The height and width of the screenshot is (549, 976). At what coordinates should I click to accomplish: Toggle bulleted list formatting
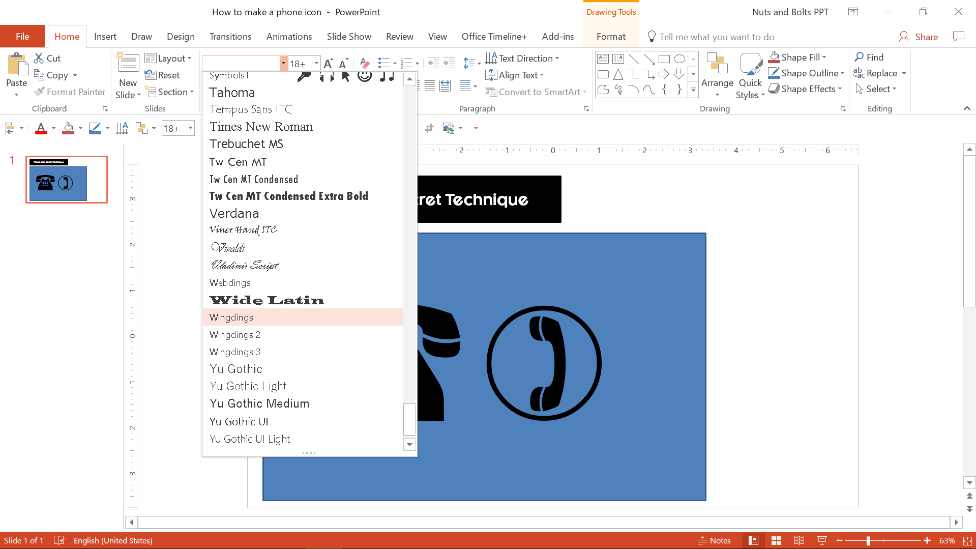[384, 63]
